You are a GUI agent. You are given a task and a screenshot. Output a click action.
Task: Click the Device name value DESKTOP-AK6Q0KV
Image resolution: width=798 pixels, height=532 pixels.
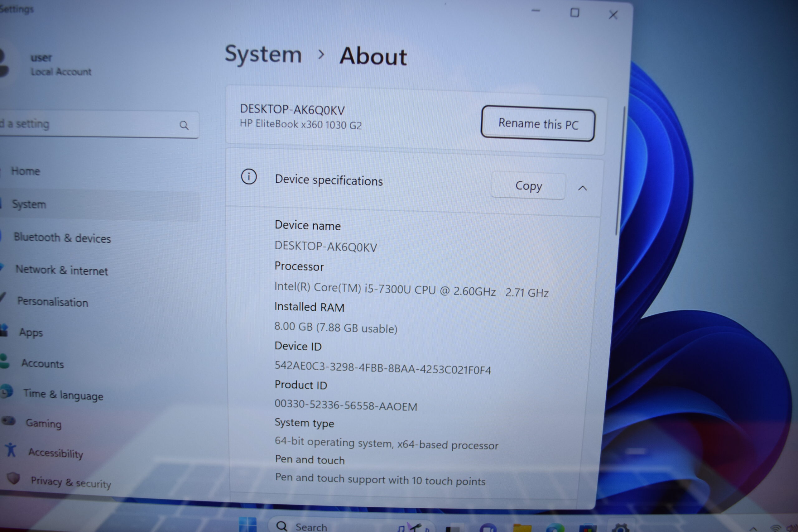pos(326,247)
